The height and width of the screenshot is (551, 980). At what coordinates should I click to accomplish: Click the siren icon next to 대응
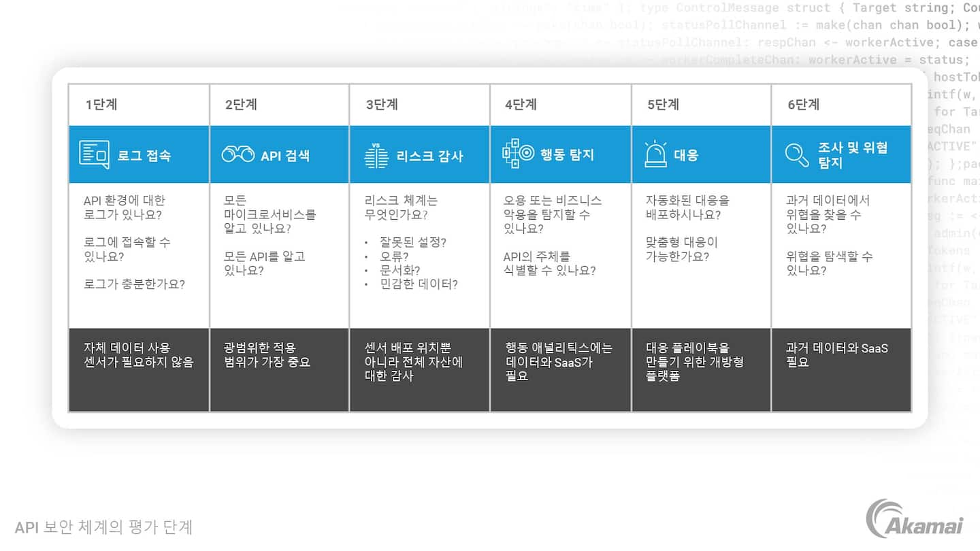tap(655, 155)
